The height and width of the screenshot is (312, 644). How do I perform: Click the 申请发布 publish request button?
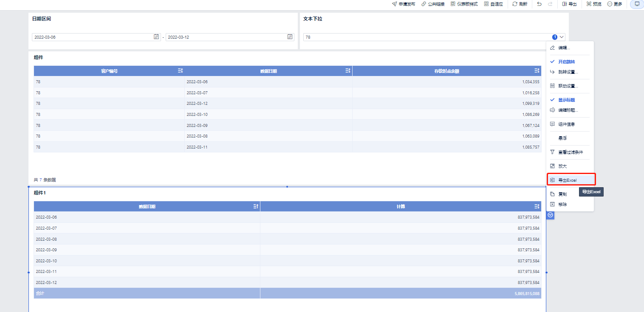(x=404, y=4)
